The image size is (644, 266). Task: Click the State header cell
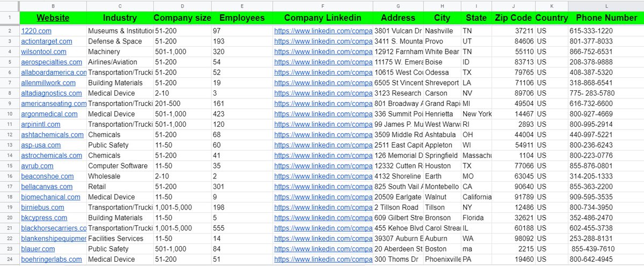(476, 18)
